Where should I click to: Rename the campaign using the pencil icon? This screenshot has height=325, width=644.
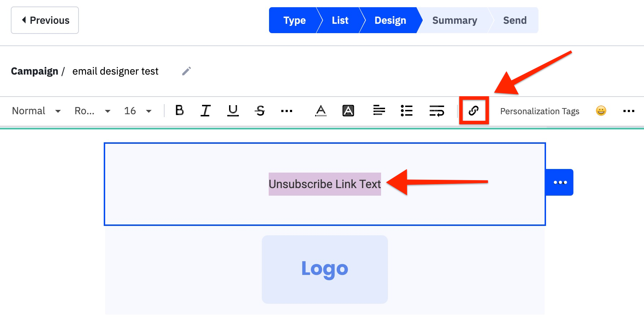tap(187, 71)
